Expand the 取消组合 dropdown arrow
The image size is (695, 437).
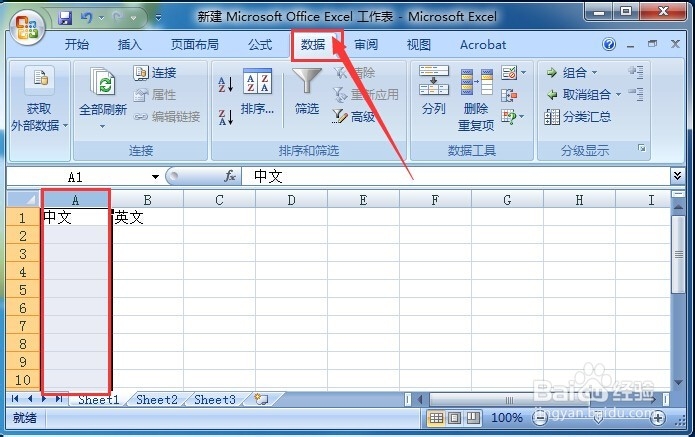point(618,94)
